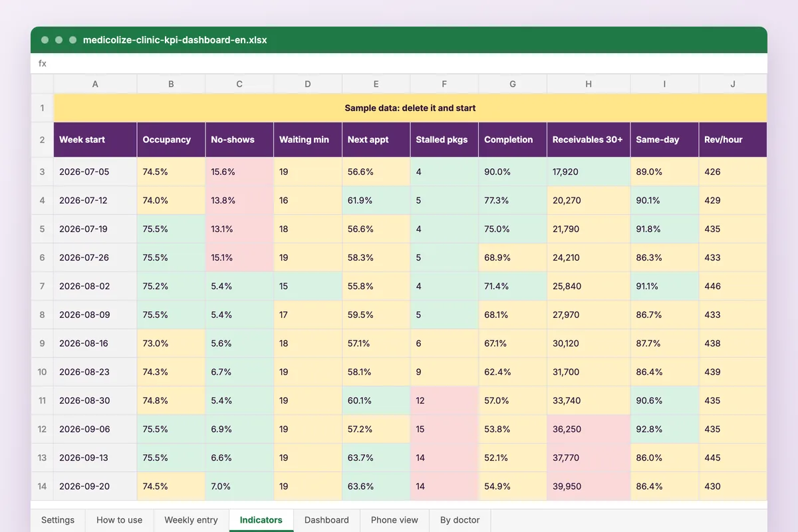Image resolution: width=798 pixels, height=532 pixels.
Task: Select the receivables cell 17,920
Action: click(589, 172)
